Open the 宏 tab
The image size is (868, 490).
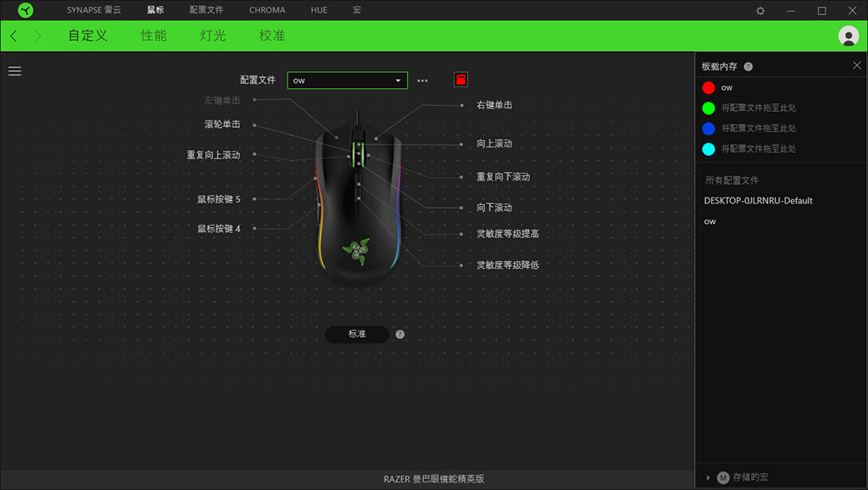pyautogui.click(x=357, y=10)
